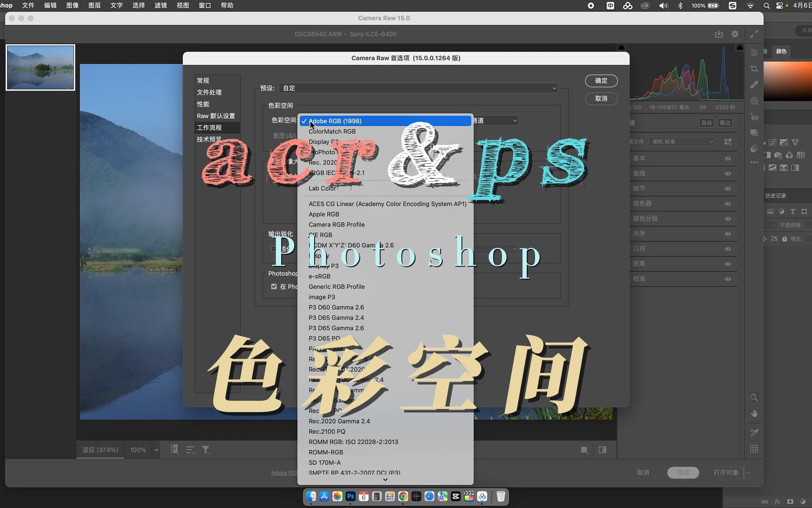This screenshot has width=812, height=508.
Task: Click the 取消 button at Camera Raw bottom
Action: point(643,472)
